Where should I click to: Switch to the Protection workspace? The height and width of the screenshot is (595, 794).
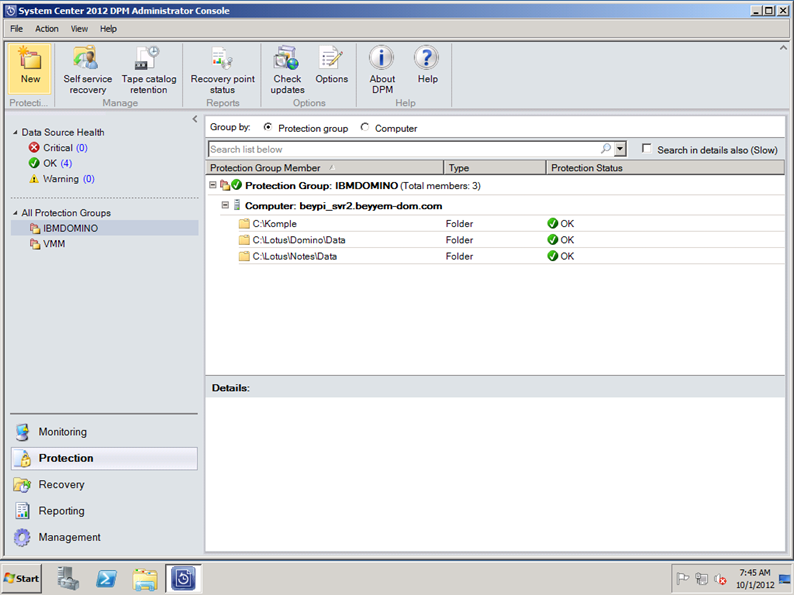pos(104,458)
